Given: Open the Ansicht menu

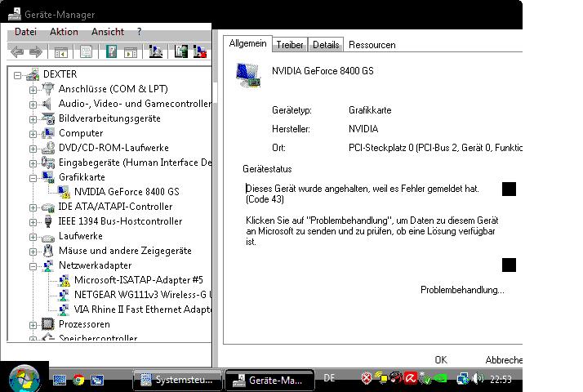Looking at the screenshot, I should tap(108, 32).
